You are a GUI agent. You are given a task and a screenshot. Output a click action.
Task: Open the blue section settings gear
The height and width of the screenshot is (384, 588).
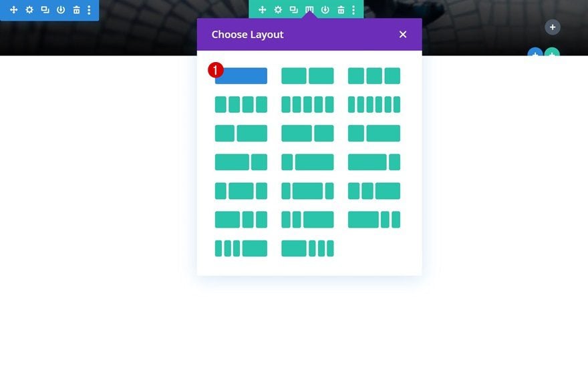point(29,10)
